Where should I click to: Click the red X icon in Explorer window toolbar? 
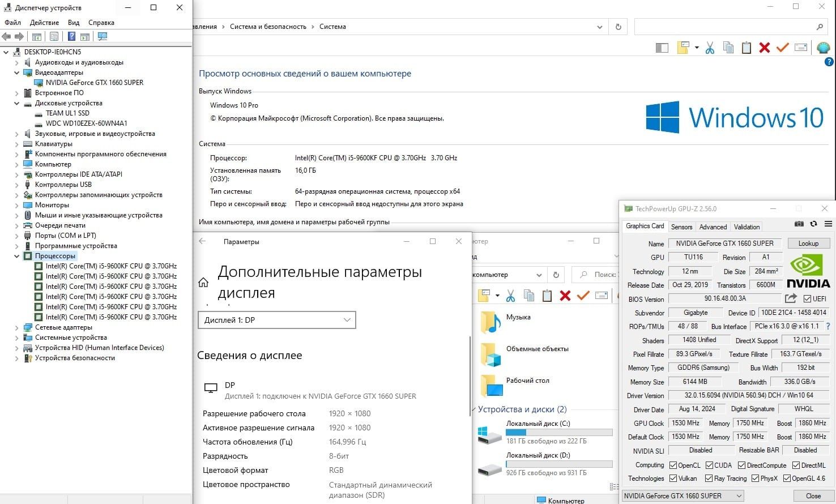[x=565, y=295]
